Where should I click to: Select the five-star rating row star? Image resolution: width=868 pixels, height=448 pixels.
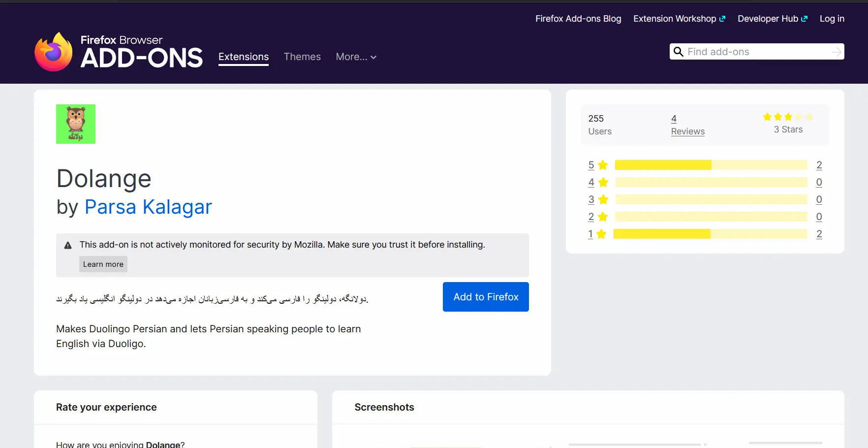pos(603,165)
